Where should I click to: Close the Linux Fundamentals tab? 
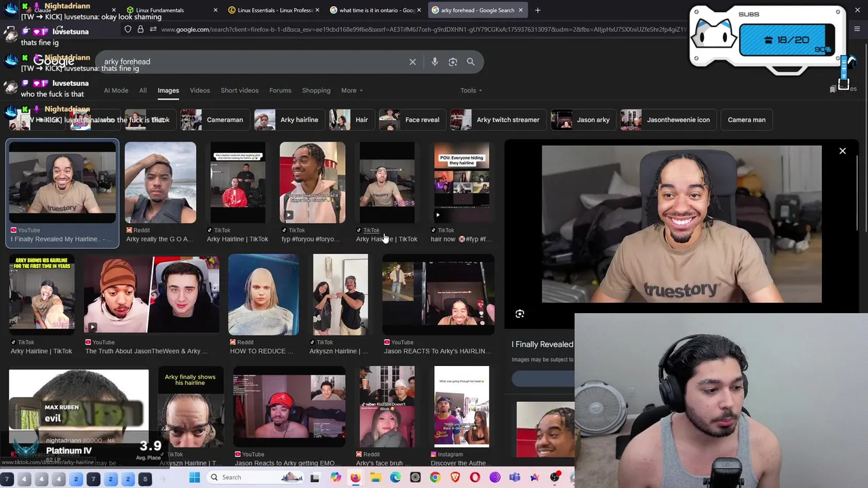pyautogui.click(x=216, y=10)
